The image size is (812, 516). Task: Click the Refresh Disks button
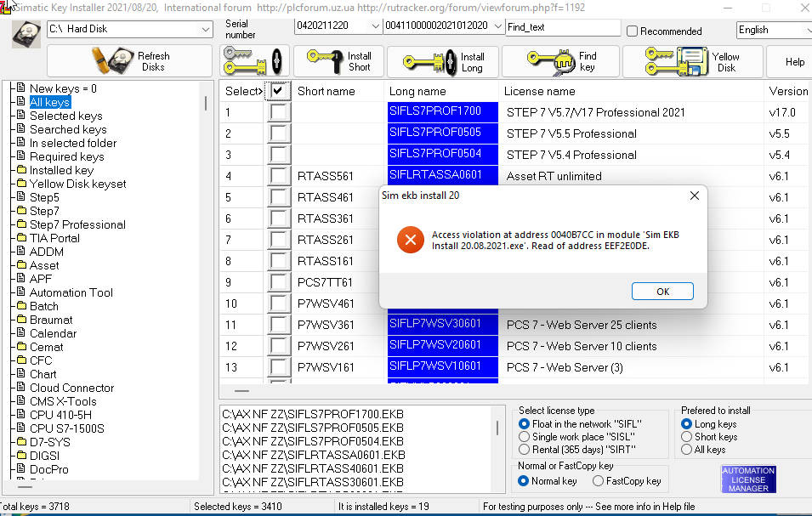pos(129,61)
